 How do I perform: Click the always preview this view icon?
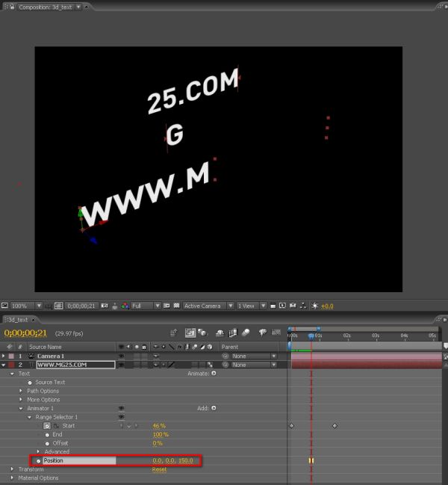4,306
